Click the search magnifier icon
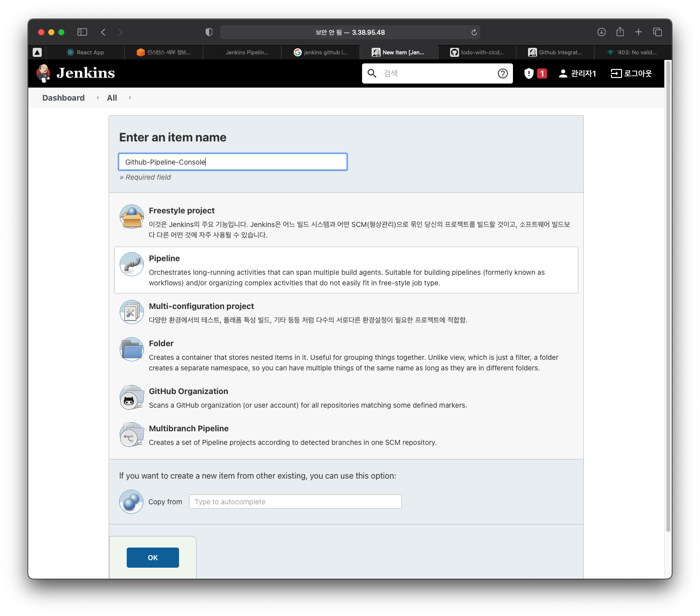The image size is (700, 616). pos(372,73)
